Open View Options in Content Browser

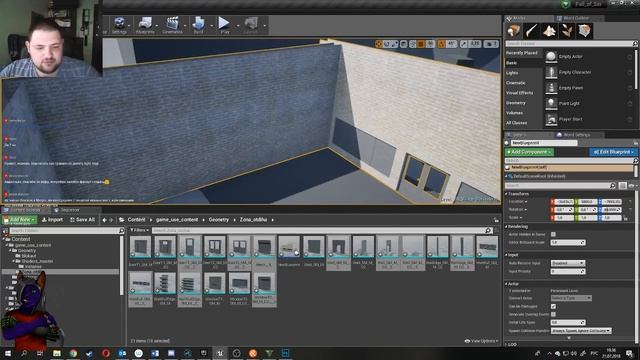(482, 341)
